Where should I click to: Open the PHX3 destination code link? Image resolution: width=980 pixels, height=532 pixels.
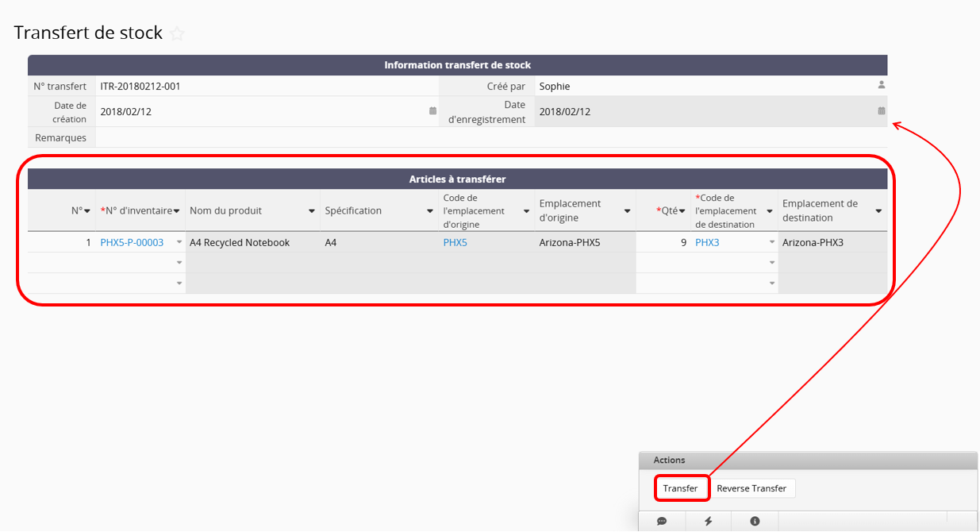click(x=707, y=243)
